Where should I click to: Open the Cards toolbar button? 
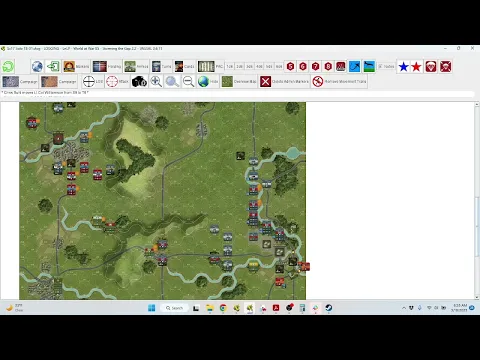pyautogui.click(x=185, y=66)
